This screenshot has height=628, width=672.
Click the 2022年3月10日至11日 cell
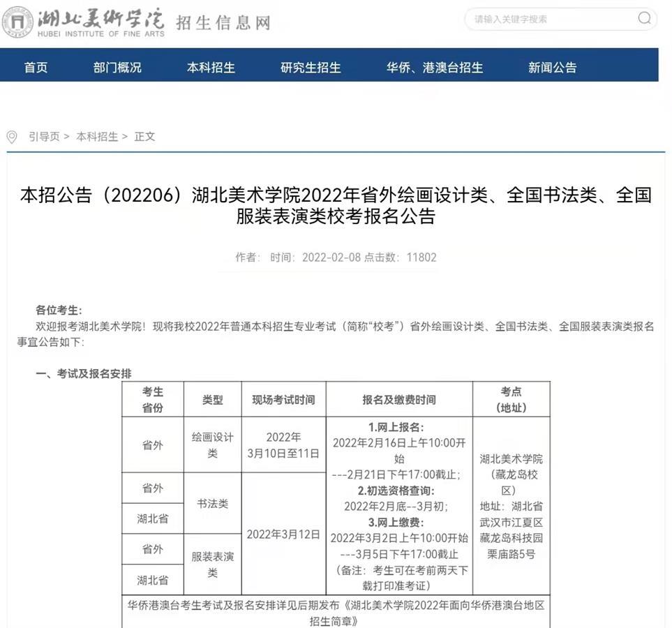coord(283,445)
